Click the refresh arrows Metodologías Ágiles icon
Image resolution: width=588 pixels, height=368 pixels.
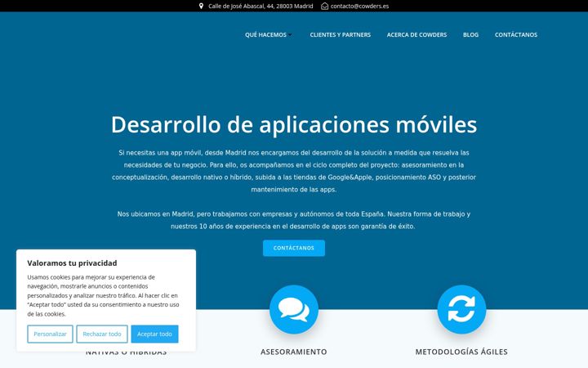tap(461, 309)
